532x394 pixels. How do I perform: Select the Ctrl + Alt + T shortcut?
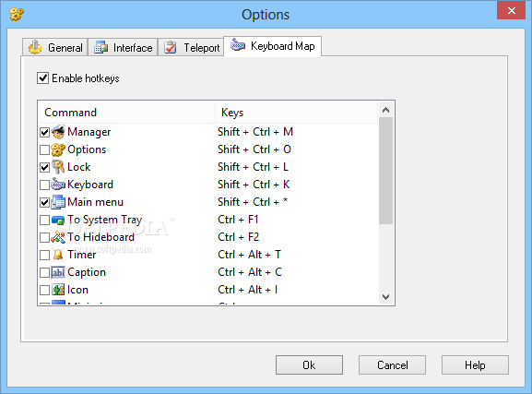[249, 255]
